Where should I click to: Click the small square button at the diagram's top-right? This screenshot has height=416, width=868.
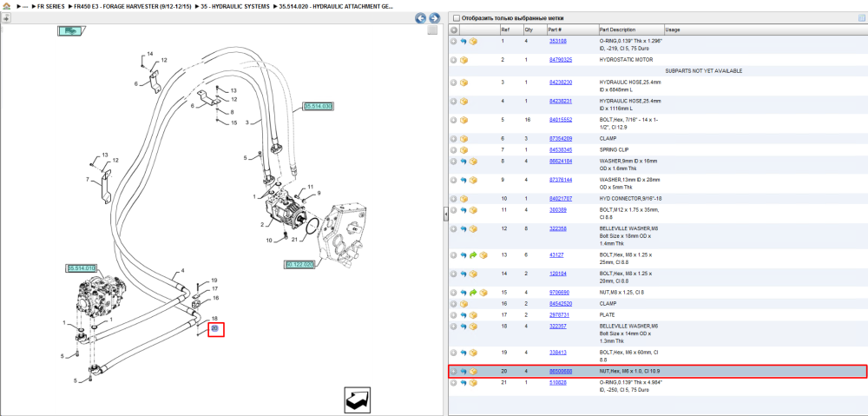coord(433,30)
